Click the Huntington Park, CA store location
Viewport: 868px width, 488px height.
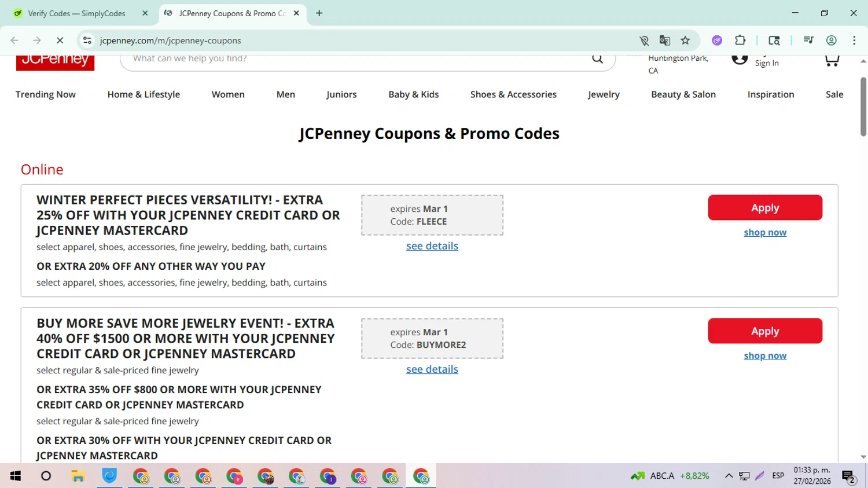pyautogui.click(x=678, y=64)
